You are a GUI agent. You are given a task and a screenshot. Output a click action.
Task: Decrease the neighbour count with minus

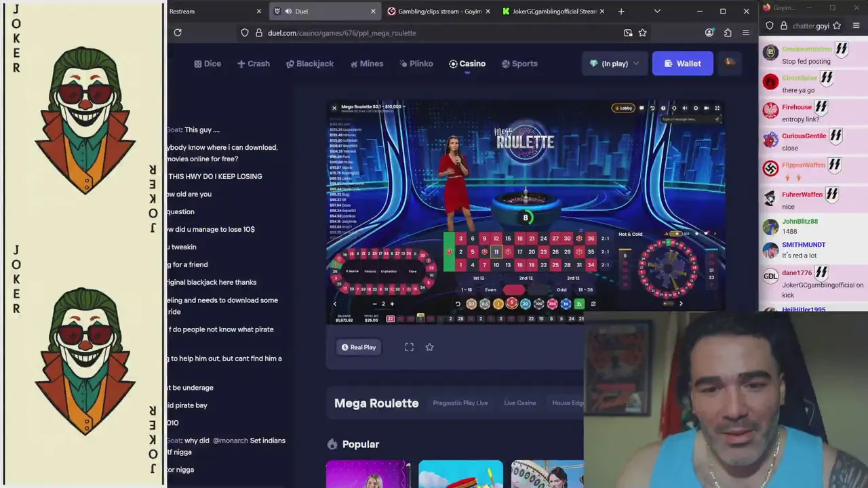pyautogui.click(x=374, y=304)
